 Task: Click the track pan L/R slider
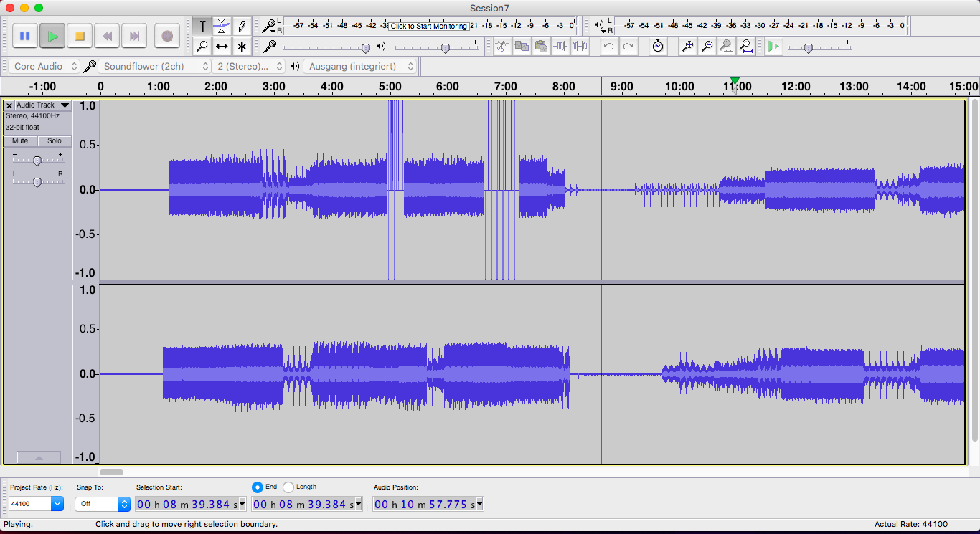pos(37,183)
